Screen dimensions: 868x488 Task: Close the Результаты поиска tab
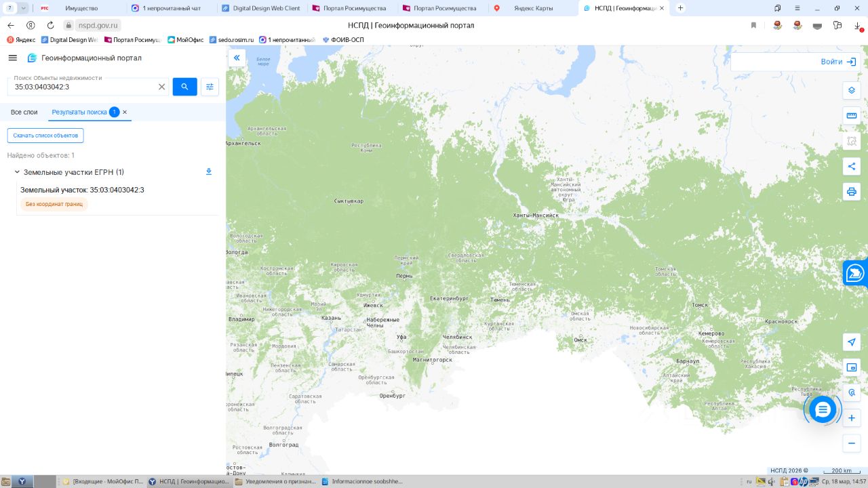pos(125,112)
